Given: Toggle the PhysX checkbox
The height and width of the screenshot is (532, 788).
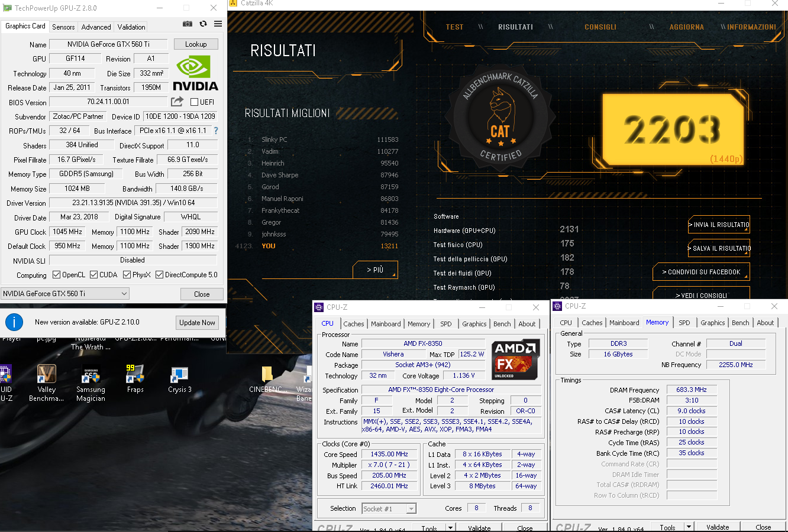Looking at the screenshot, I should point(127,275).
